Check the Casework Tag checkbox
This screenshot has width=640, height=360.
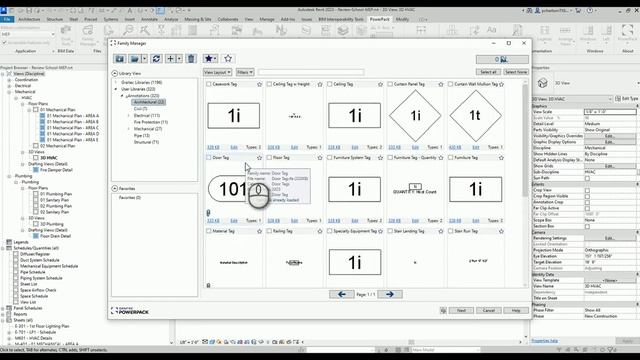[209, 84]
